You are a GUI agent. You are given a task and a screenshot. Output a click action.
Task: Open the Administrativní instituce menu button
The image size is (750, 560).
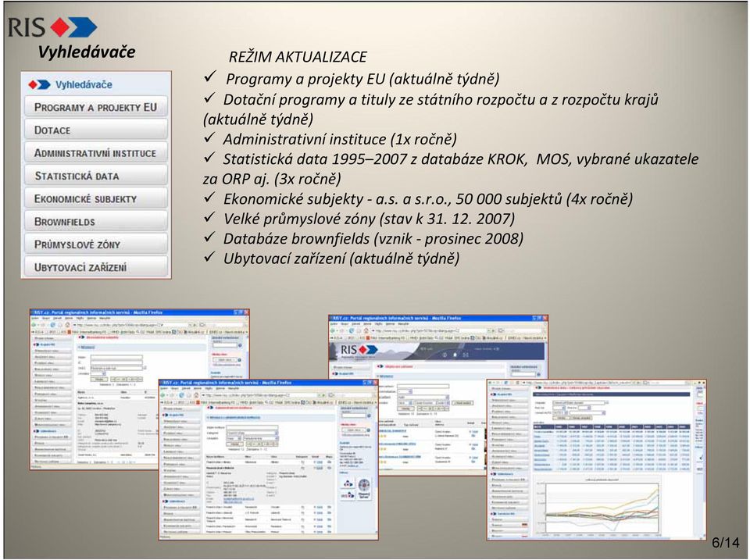coord(96,152)
